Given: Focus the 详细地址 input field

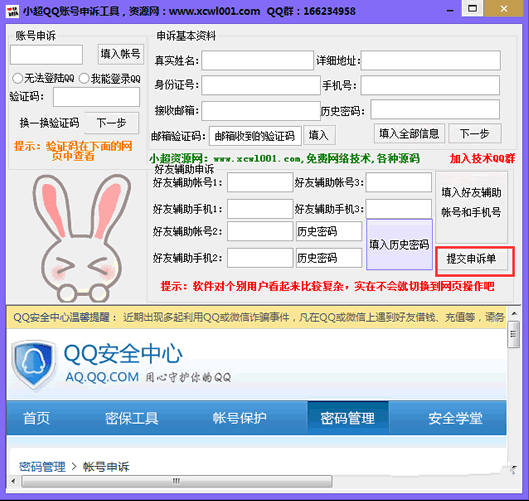Looking at the screenshot, I should [430, 60].
